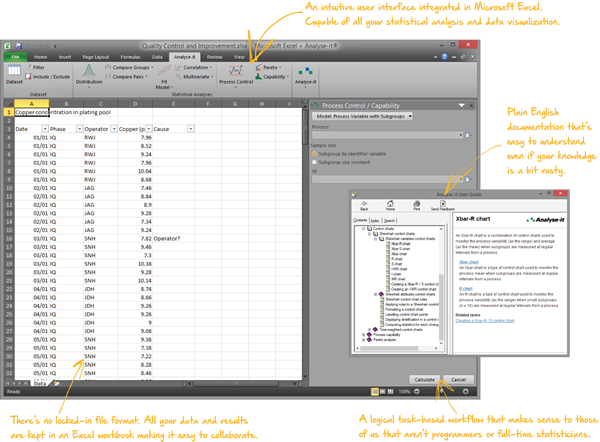
Task: Zoom in with the plus button
Action: (x=466, y=391)
